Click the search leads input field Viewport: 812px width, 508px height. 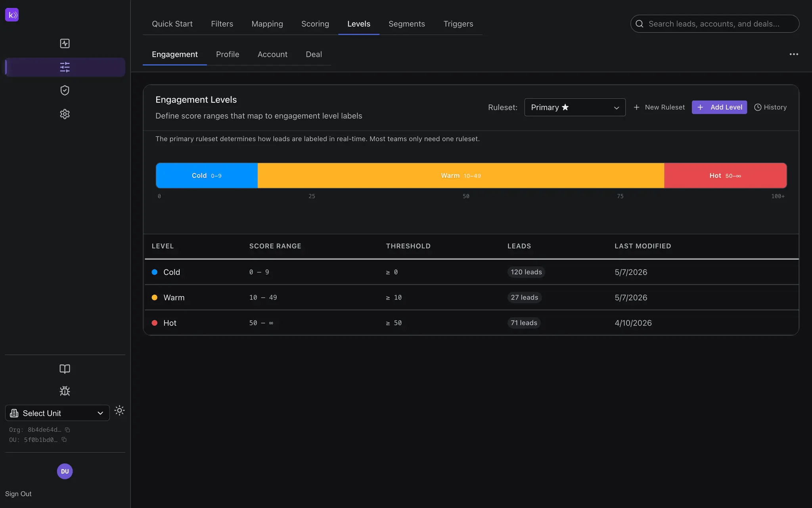pos(715,24)
